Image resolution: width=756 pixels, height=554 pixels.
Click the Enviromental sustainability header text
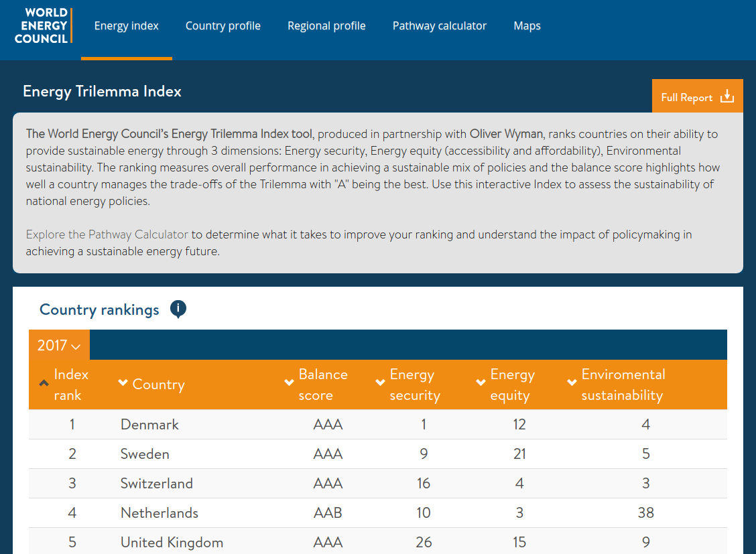coord(623,385)
